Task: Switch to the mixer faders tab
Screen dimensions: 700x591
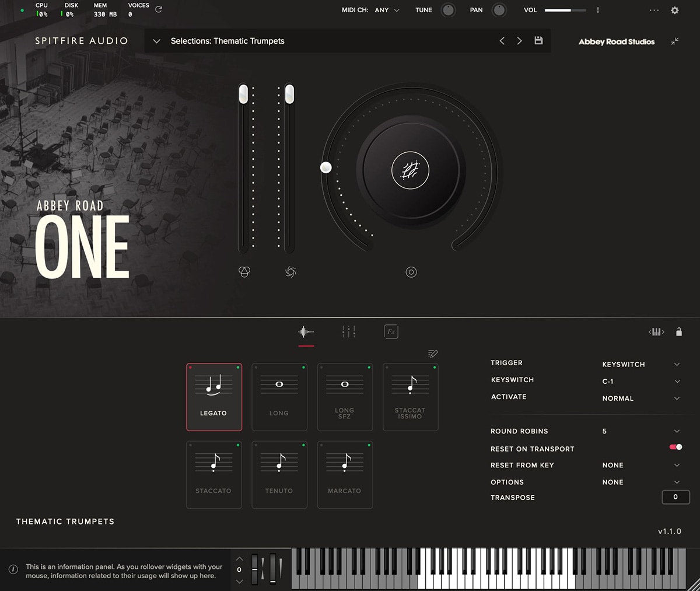Action: click(x=348, y=332)
